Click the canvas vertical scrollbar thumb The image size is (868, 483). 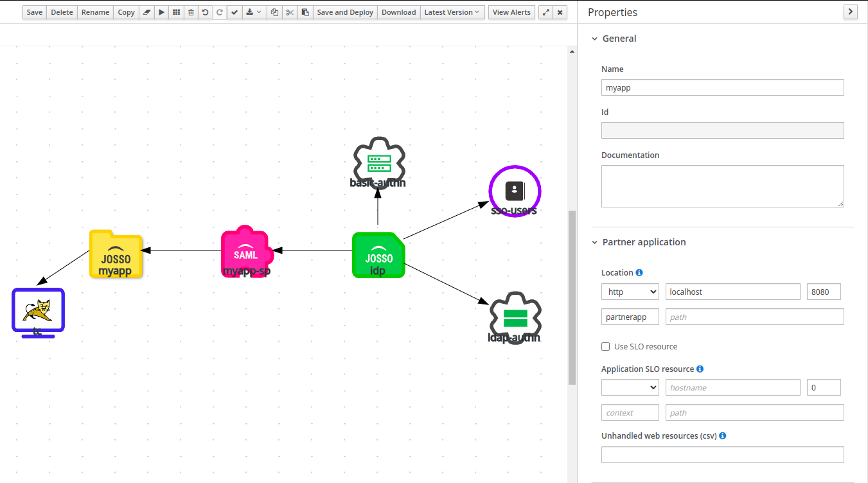click(572, 297)
